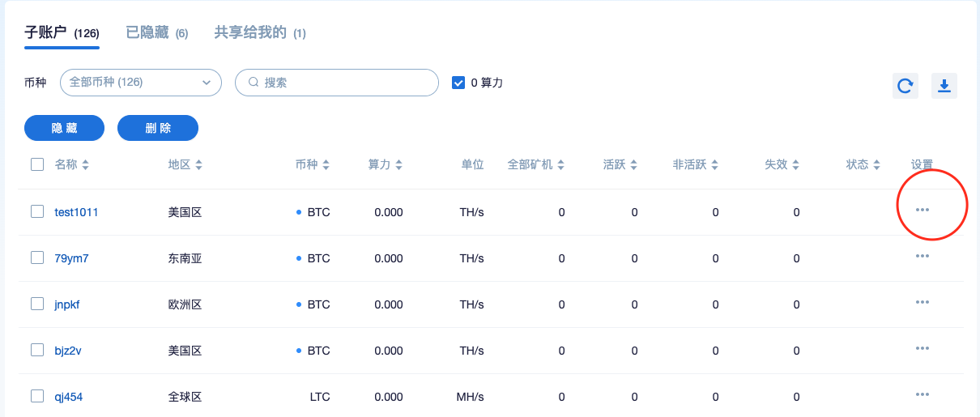The height and width of the screenshot is (417, 980).
Task: Uncheck the 0 算力 checkbox
Action: [x=458, y=83]
